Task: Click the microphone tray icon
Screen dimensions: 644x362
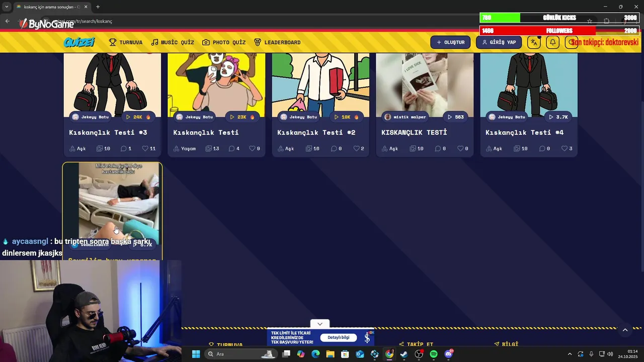Action: pyautogui.click(x=591, y=354)
